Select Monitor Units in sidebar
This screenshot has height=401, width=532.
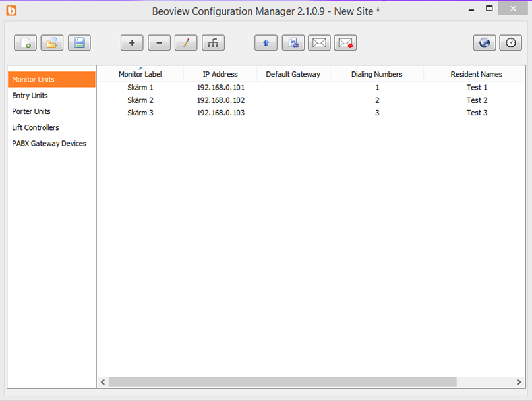(51, 79)
